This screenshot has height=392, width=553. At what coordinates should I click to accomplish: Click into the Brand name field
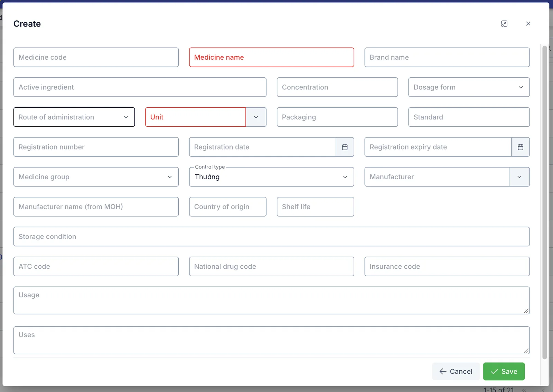(x=447, y=57)
